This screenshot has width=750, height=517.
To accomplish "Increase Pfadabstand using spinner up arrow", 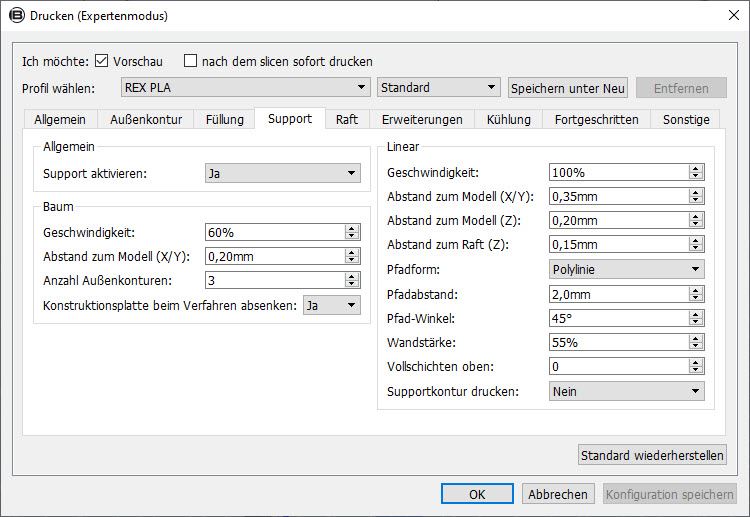I will [x=696, y=290].
